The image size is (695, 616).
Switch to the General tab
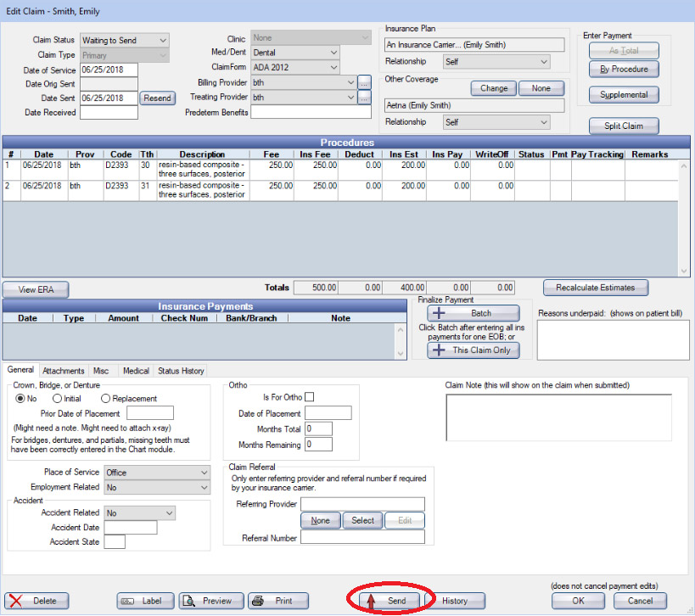click(20, 370)
